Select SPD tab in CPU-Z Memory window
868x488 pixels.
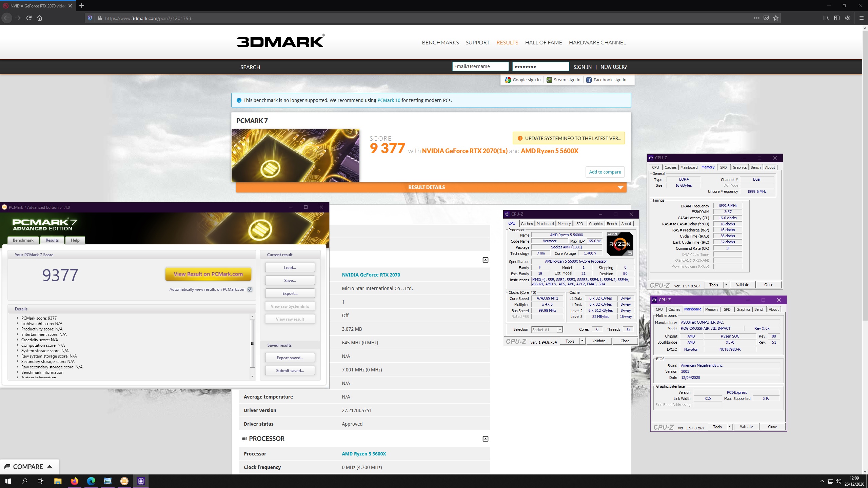pyautogui.click(x=723, y=167)
